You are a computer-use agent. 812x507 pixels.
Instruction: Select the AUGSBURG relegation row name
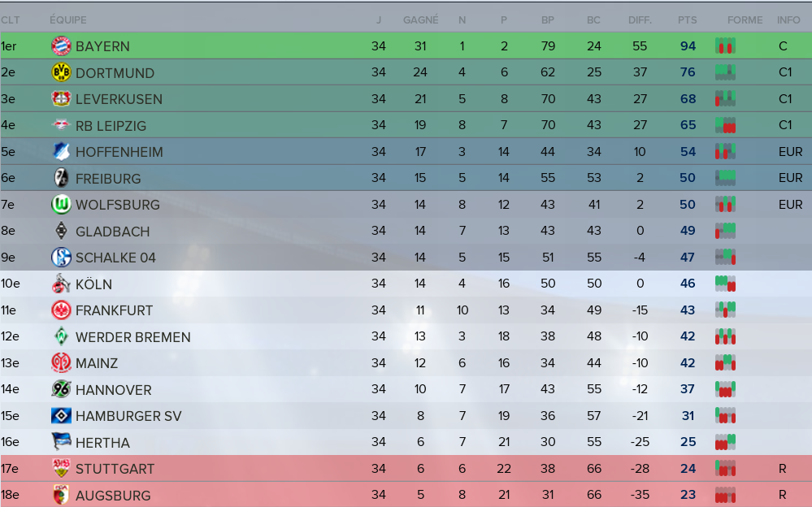(113, 496)
